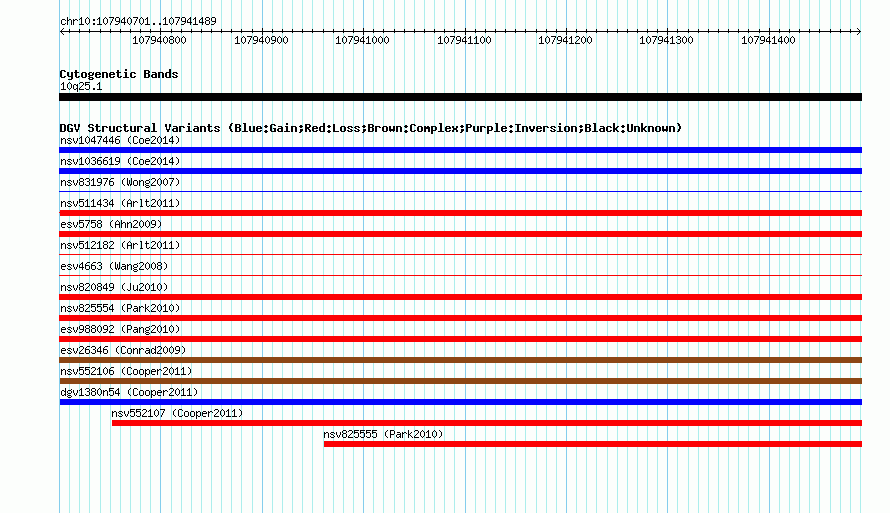The width and height of the screenshot is (890, 513).
Task: Click the brown bar under nsv552106
Action: click(460, 381)
